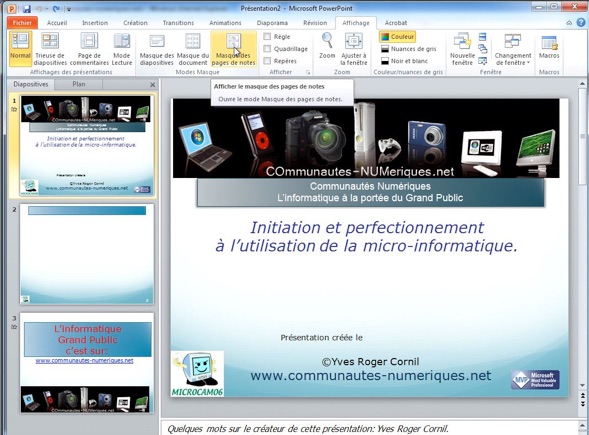Click www.communautes-numeriques.net text on main slide
589x435 pixels.
coord(370,375)
